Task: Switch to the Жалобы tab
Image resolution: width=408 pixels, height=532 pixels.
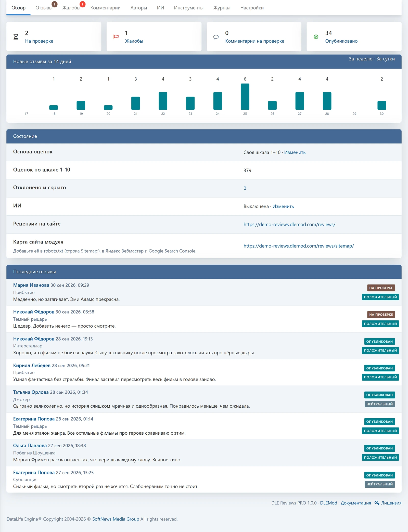Action: click(x=71, y=8)
